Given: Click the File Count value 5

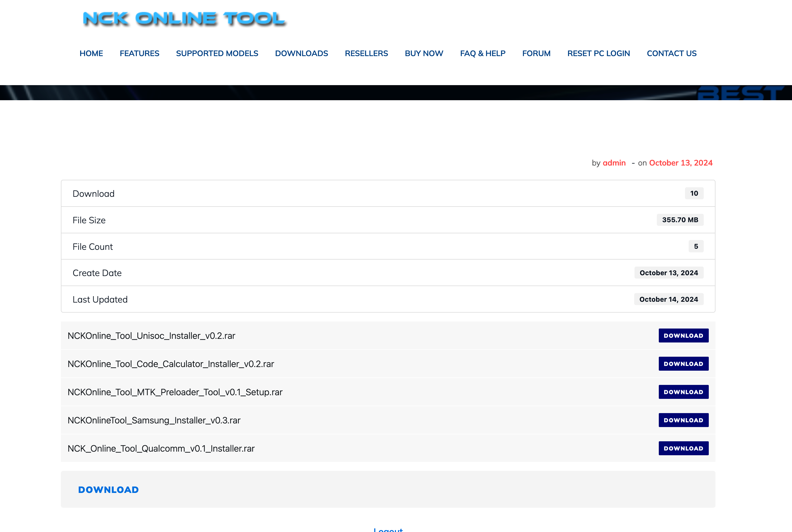Looking at the screenshot, I should pyautogui.click(x=696, y=246).
